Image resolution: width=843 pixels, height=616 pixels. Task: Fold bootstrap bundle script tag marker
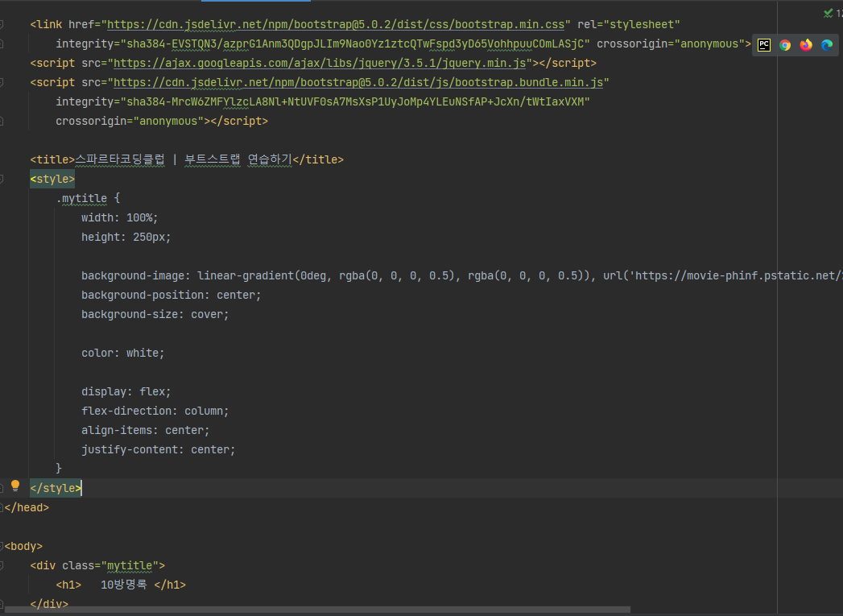click(x=2, y=82)
